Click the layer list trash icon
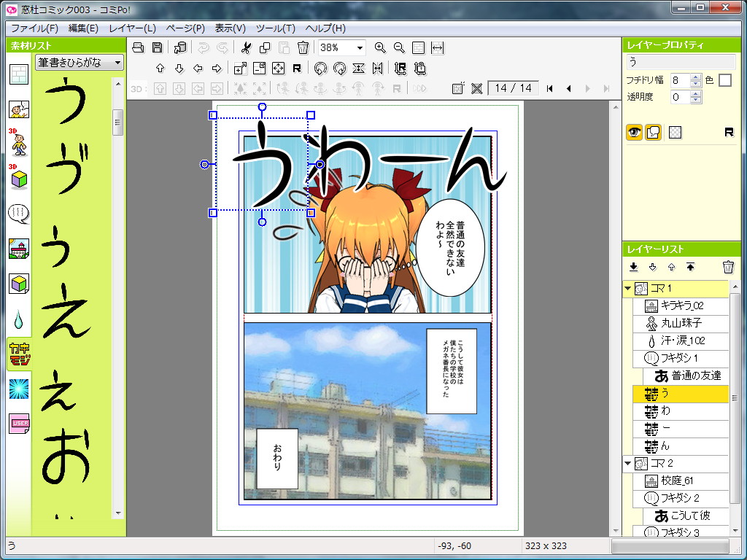Screen dimensions: 747x560 pyautogui.click(x=728, y=267)
